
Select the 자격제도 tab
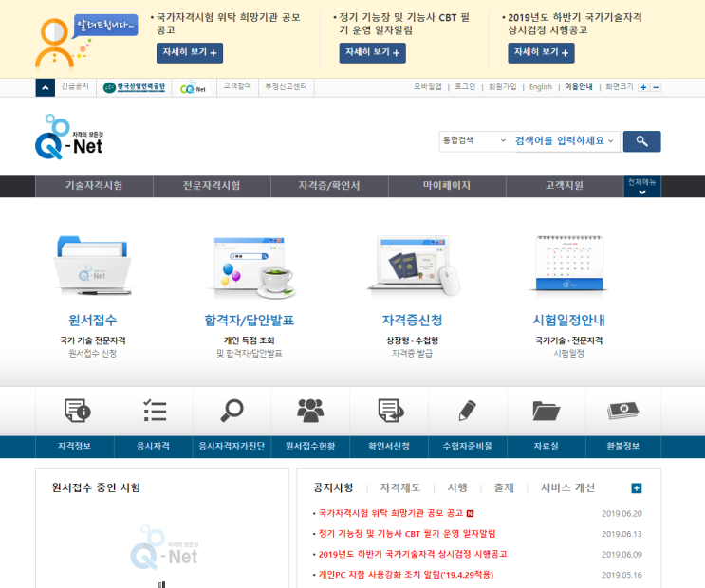pyautogui.click(x=400, y=487)
